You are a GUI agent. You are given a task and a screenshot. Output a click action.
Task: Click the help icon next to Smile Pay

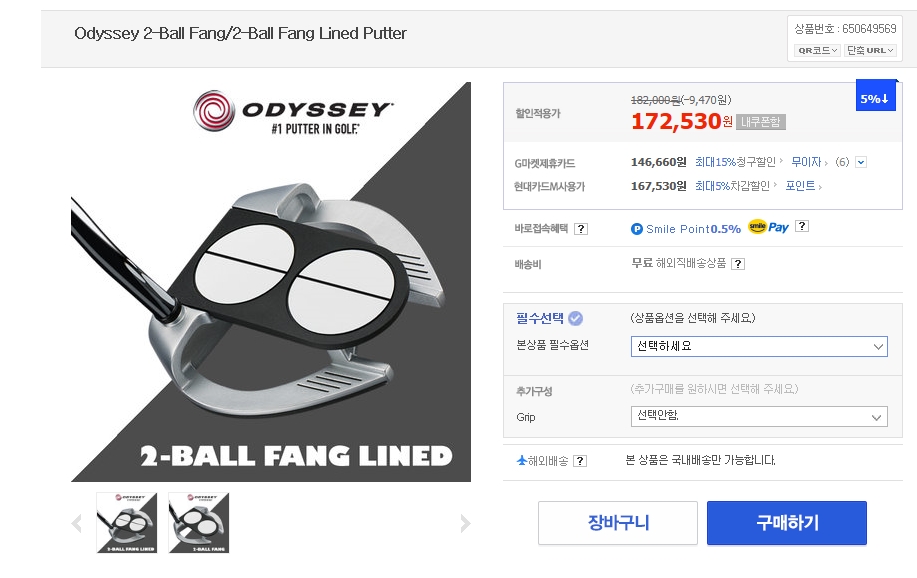(802, 227)
